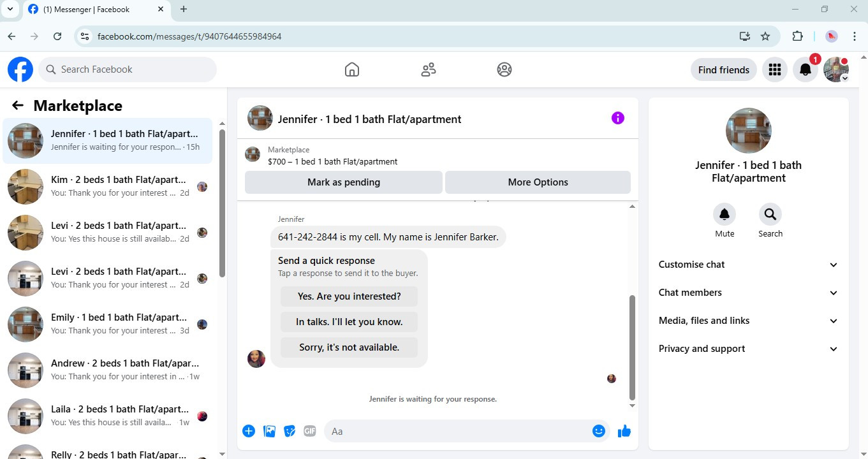Click the message text box

click(457, 432)
